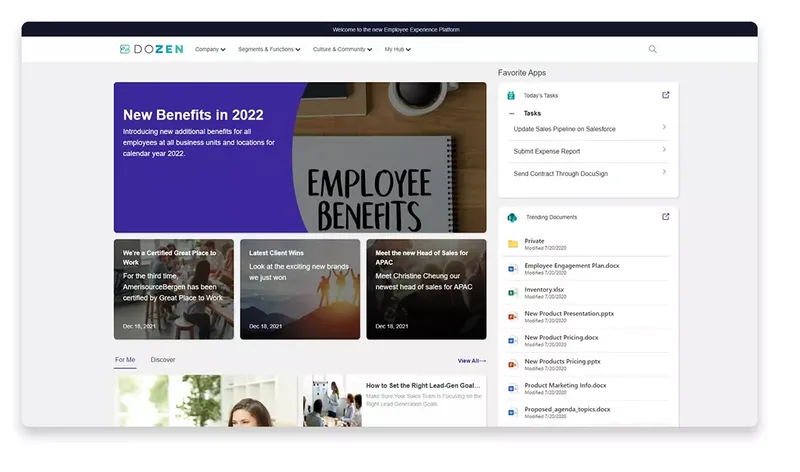Open chevron for Send Contract Through DocuSign
The width and height of the screenshot is (800, 472).
pos(664,171)
